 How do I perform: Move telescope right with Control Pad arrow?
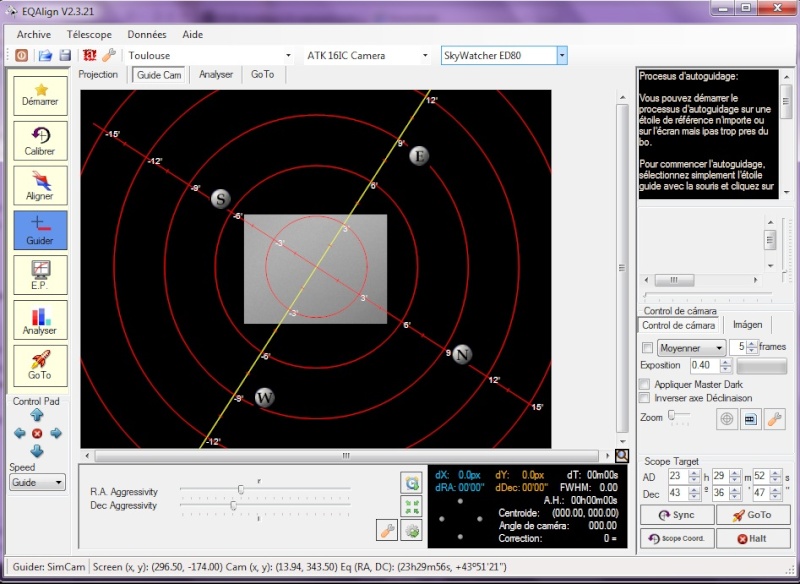[x=56, y=434]
